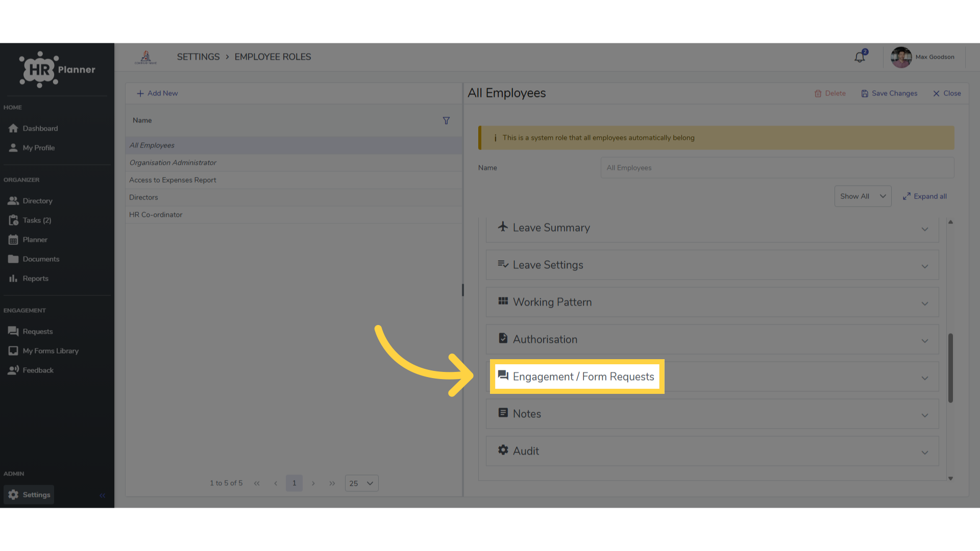This screenshot has height=551, width=980.
Task: Click the company logo beside Settings breadcrumb
Action: [145, 57]
